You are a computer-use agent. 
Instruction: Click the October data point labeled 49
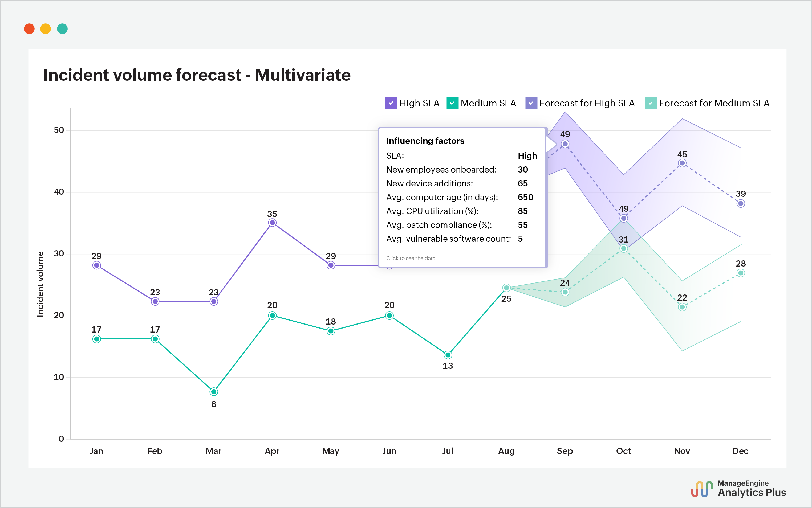tap(623, 218)
